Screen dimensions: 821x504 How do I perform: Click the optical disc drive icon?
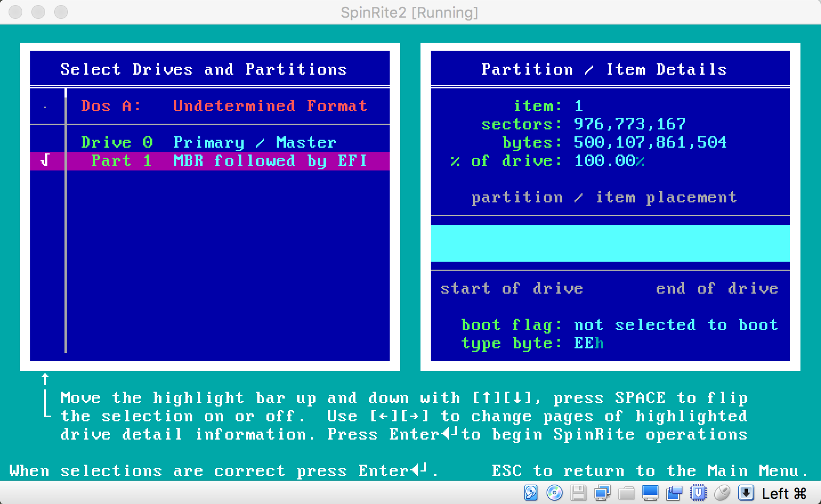[554, 493]
